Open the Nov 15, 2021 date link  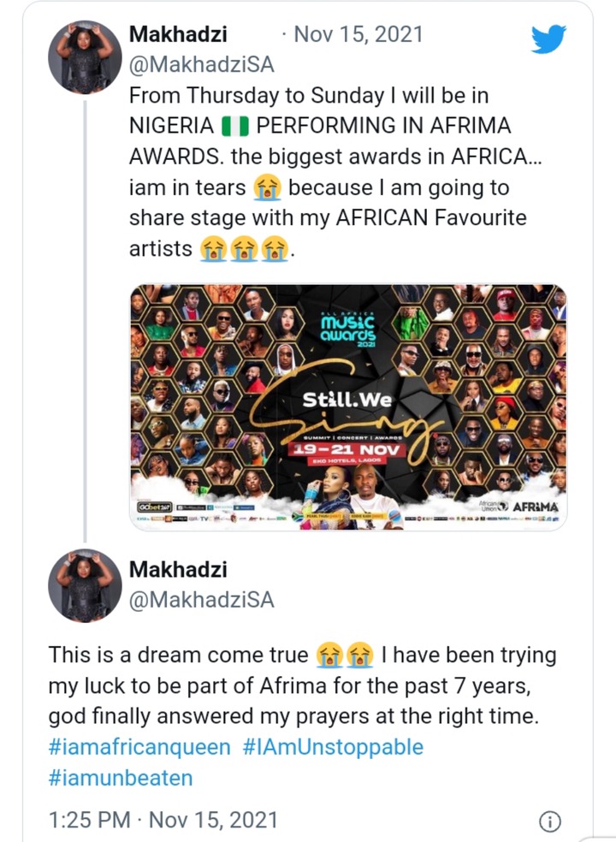pyautogui.click(x=358, y=34)
